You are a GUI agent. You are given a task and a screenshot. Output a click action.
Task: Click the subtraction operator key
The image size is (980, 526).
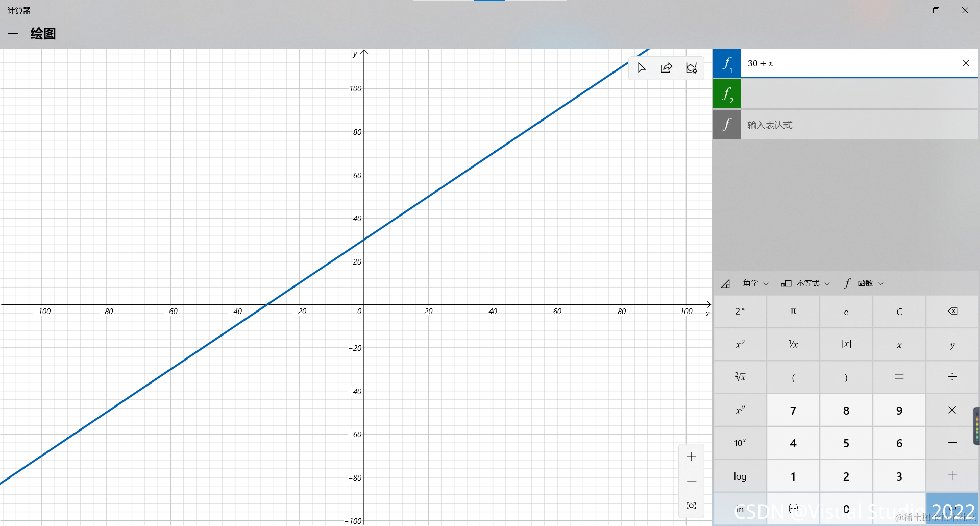point(952,443)
